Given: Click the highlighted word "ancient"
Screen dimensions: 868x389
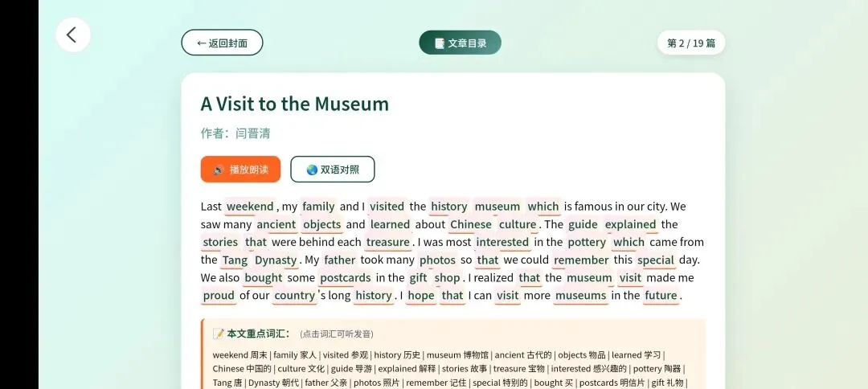Looking at the screenshot, I should tap(276, 224).
